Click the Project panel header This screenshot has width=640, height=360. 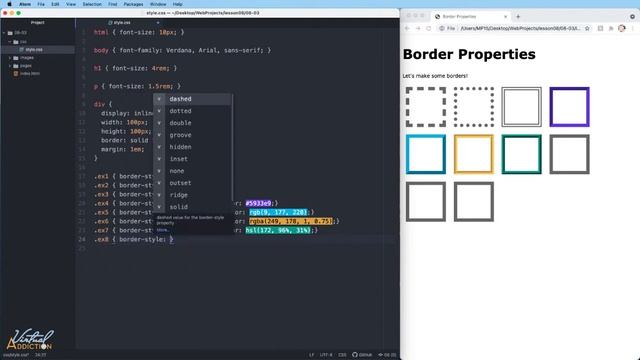click(38, 22)
